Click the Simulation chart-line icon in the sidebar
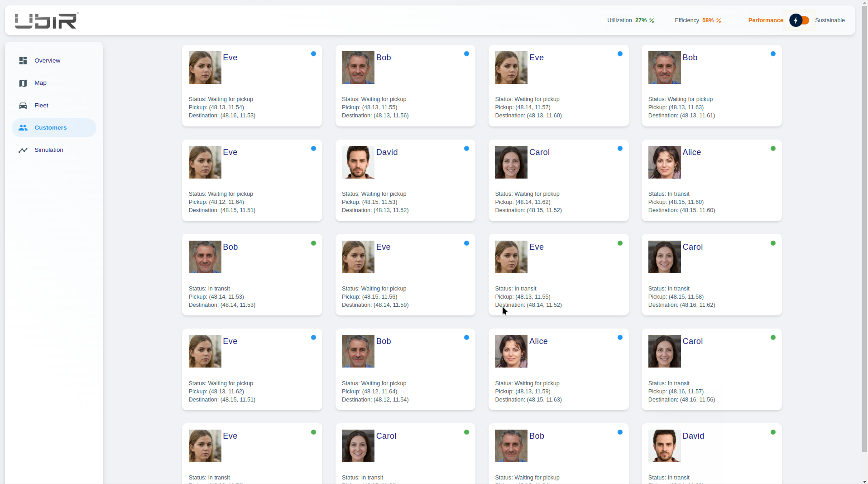Image resolution: width=868 pixels, height=484 pixels. [23, 150]
